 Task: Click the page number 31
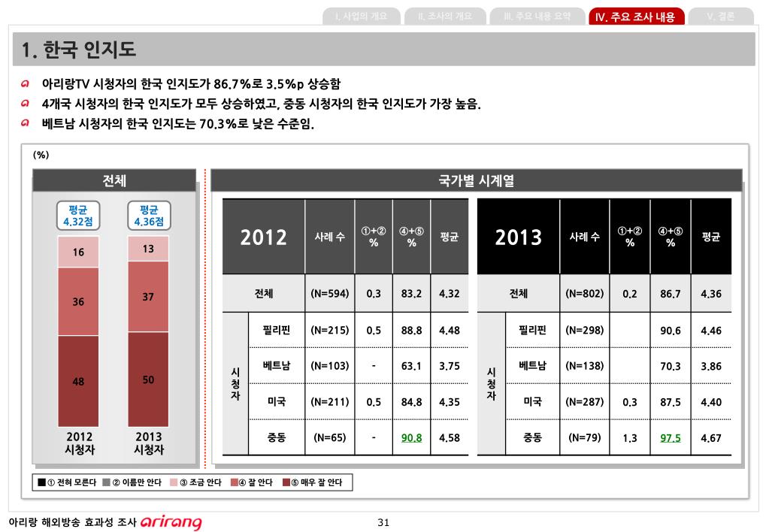[383, 523]
